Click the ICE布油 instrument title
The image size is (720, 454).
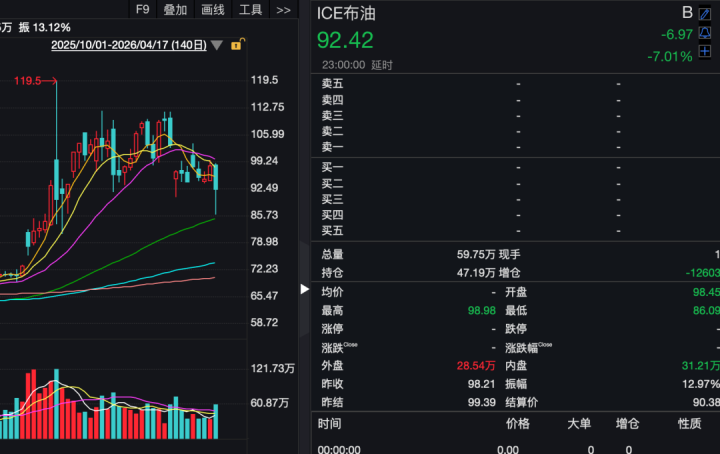point(346,13)
